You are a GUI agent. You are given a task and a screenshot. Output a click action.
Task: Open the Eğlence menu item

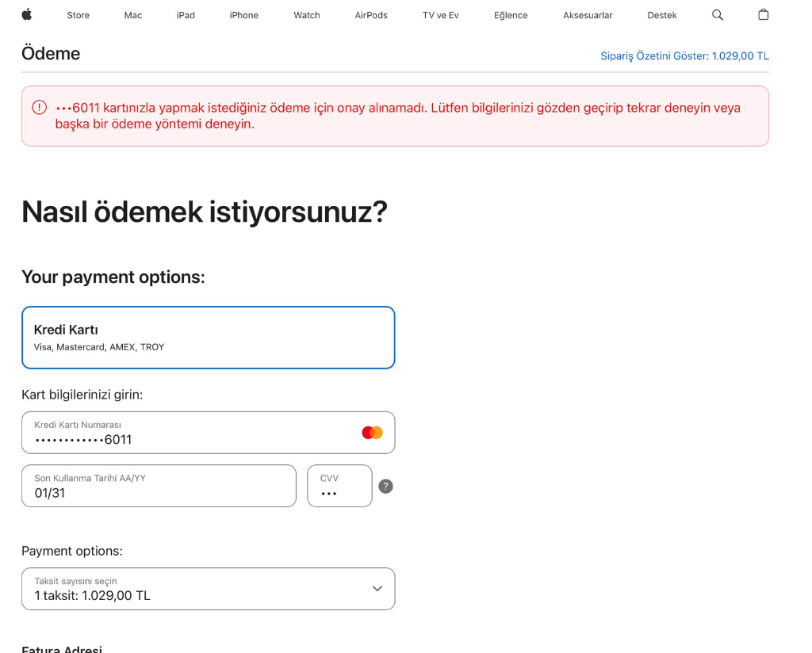(510, 14)
